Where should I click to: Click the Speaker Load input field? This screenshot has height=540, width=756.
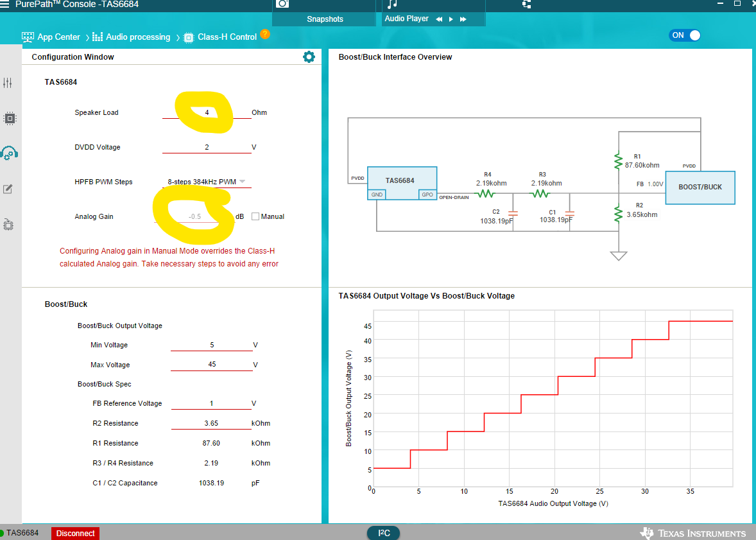(207, 112)
